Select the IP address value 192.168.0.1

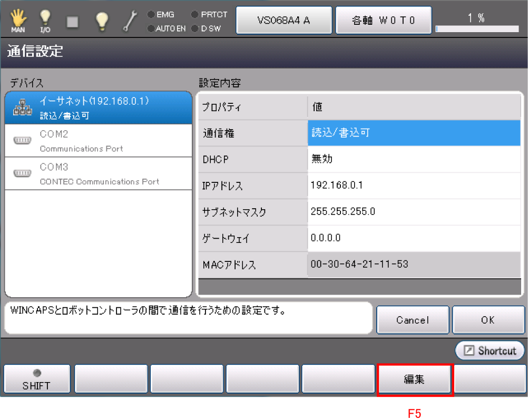414,185
